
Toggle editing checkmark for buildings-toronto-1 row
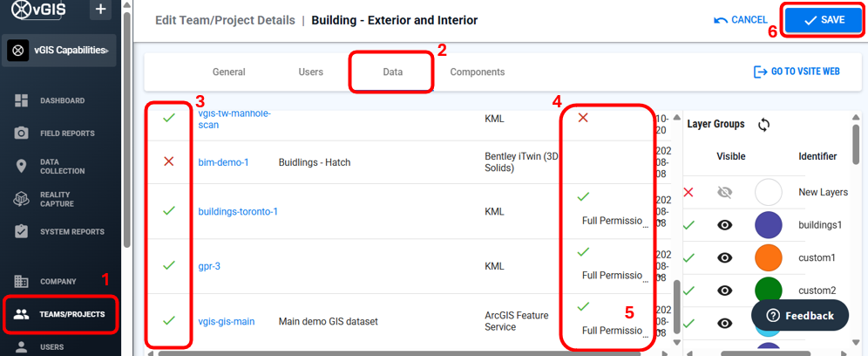pyautogui.click(x=583, y=196)
